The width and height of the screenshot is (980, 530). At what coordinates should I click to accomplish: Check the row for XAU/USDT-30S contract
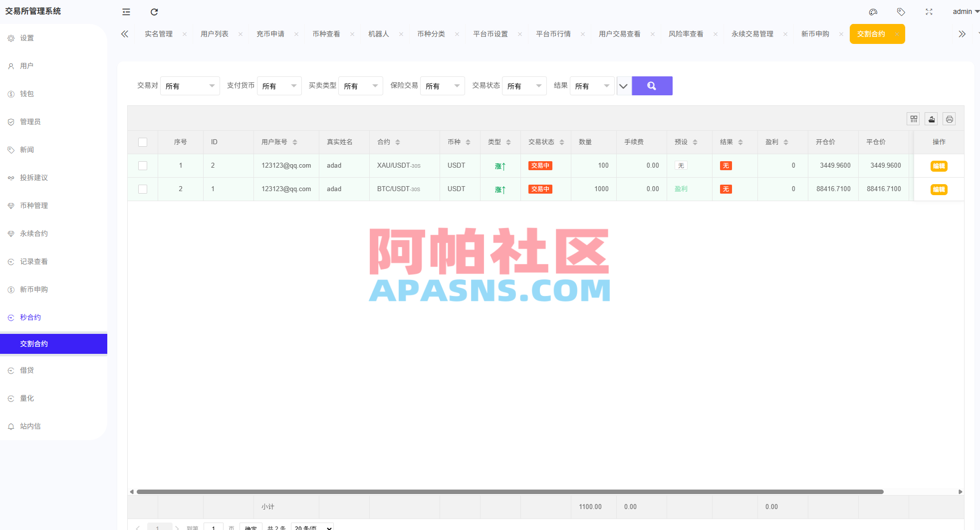[x=143, y=165]
